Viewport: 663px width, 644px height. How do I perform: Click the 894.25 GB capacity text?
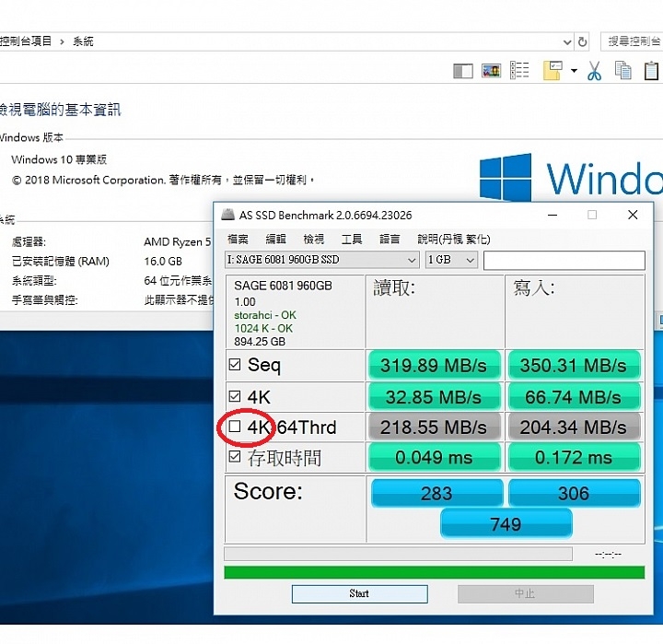pos(260,342)
